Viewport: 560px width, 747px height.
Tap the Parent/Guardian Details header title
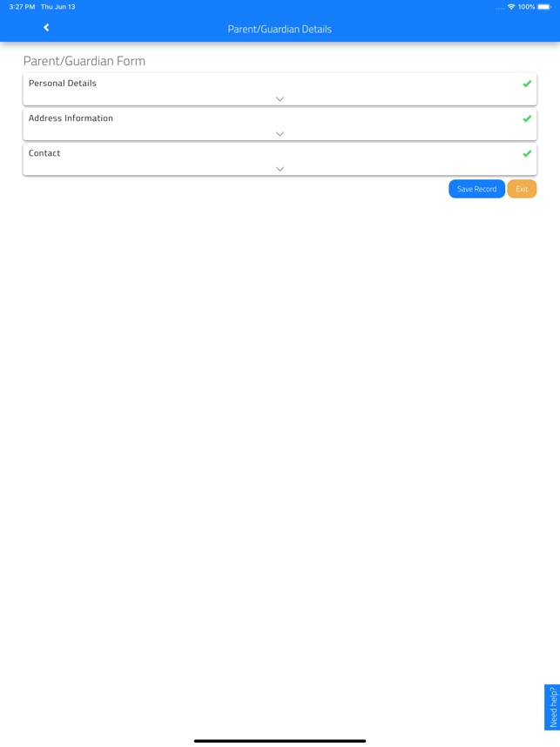[x=280, y=29]
